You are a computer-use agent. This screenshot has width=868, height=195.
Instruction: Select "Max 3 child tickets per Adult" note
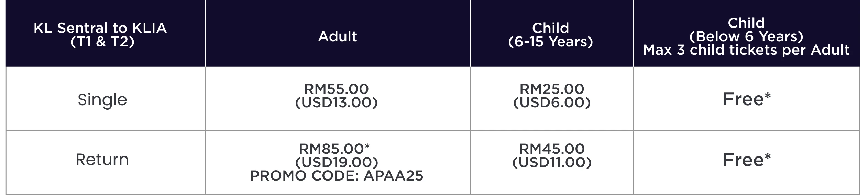pos(746,50)
